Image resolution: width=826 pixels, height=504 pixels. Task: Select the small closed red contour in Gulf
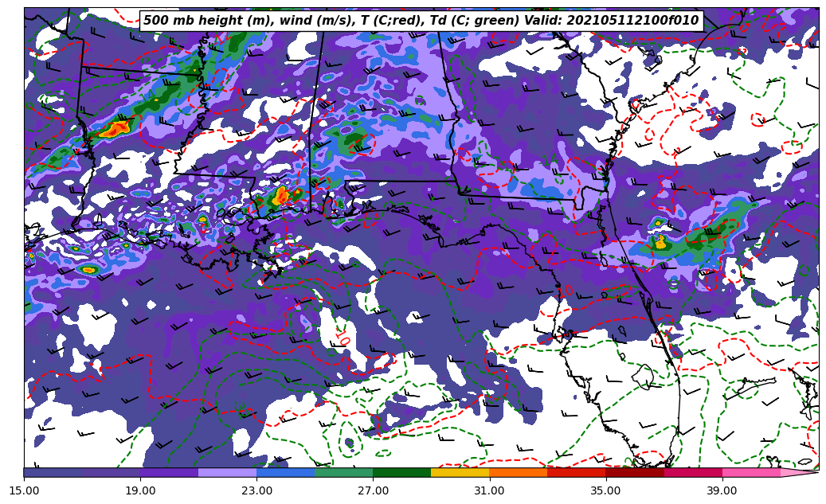[343, 341]
